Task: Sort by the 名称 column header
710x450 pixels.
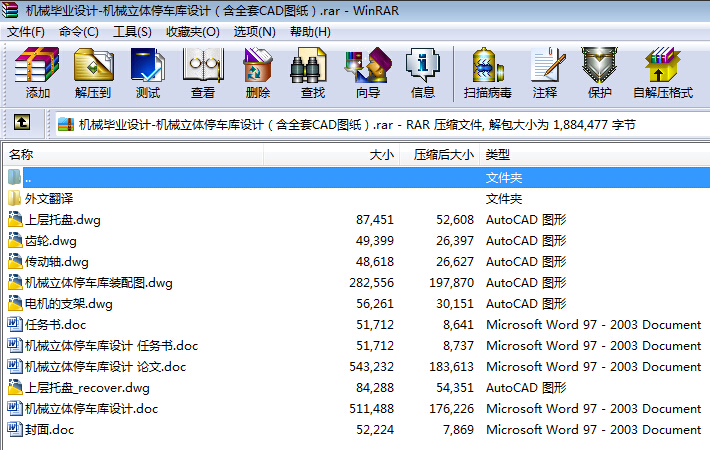Action: [x=134, y=155]
